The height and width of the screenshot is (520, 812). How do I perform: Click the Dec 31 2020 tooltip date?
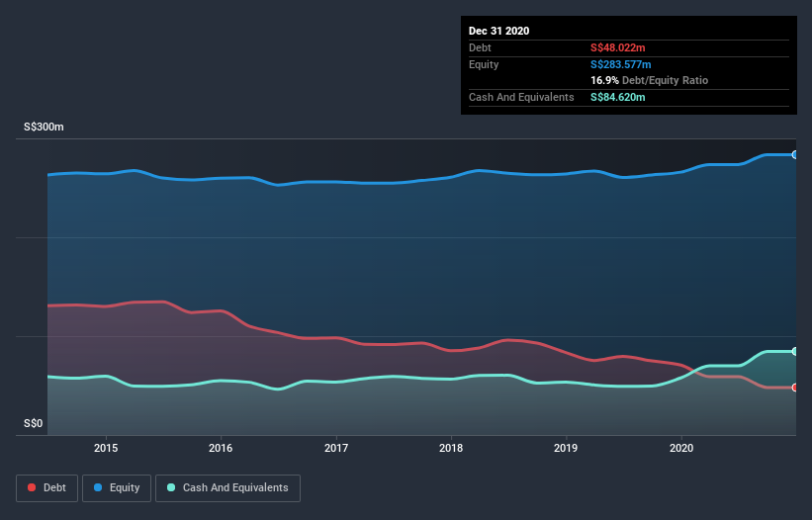click(498, 31)
